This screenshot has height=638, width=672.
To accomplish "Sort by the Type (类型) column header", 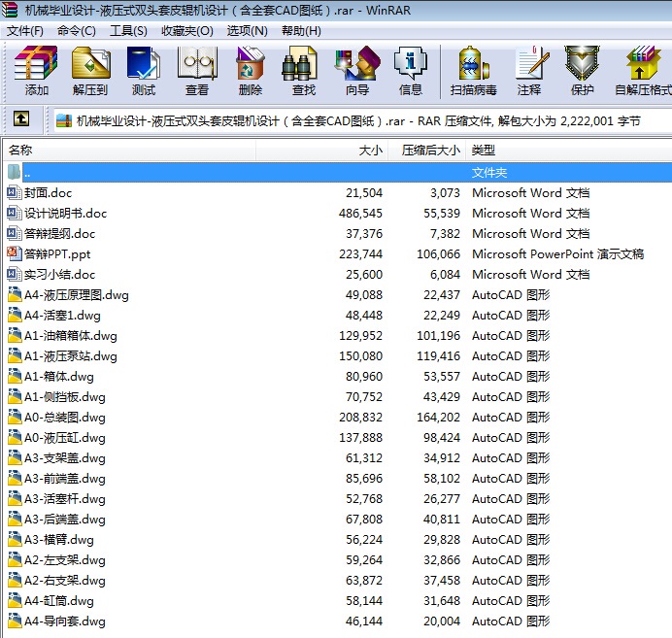I will click(x=569, y=151).
